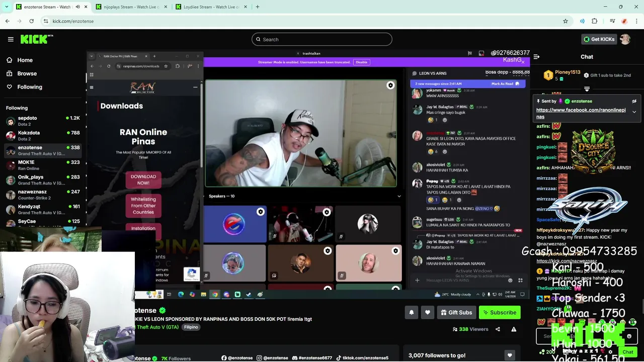
Task: Open Pioney1513 top gifter entry
Action: [562, 75]
